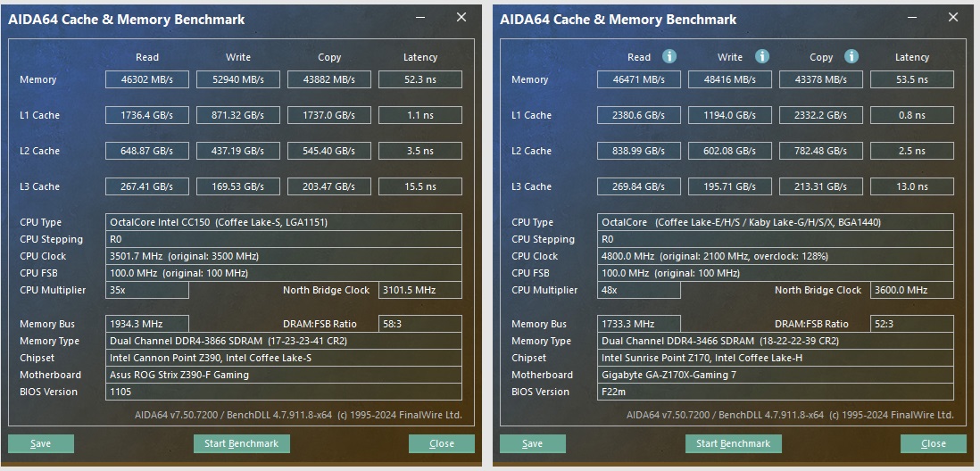
Task: Open Copy info icon in right window
Action: (851, 56)
